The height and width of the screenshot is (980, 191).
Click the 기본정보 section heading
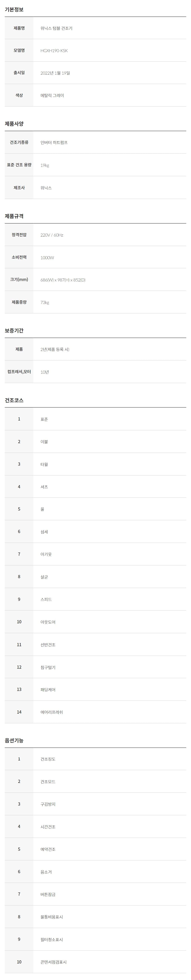tap(14, 10)
